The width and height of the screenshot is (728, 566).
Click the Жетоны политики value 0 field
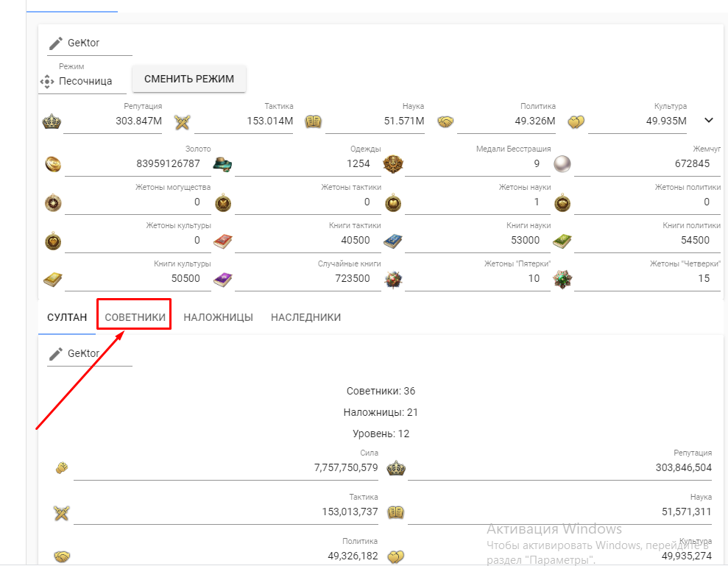647,202
